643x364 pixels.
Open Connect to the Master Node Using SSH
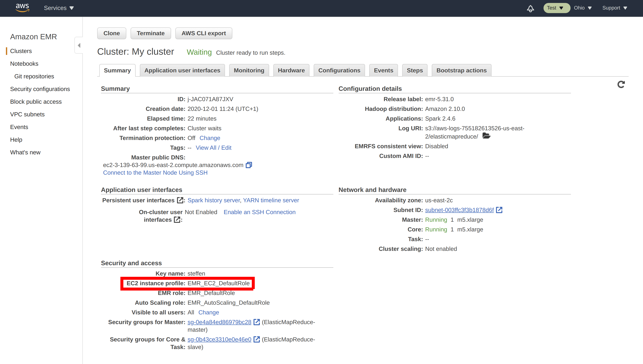click(155, 172)
